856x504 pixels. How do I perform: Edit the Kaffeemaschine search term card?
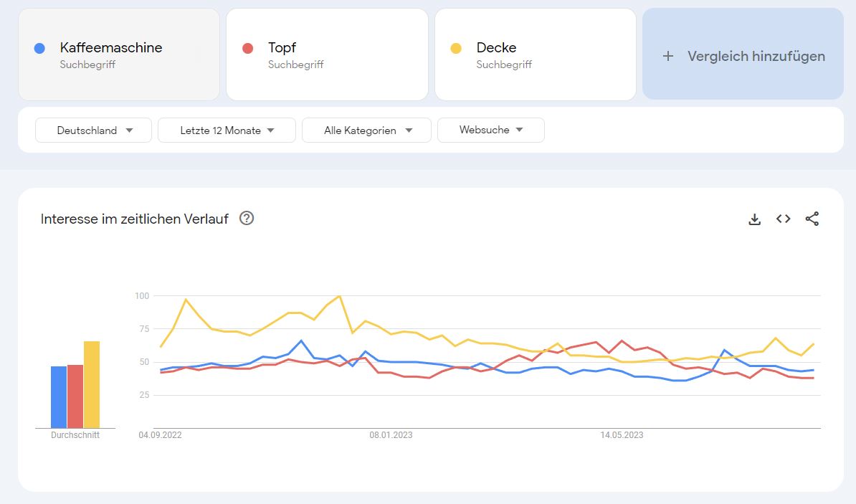[118, 54]
